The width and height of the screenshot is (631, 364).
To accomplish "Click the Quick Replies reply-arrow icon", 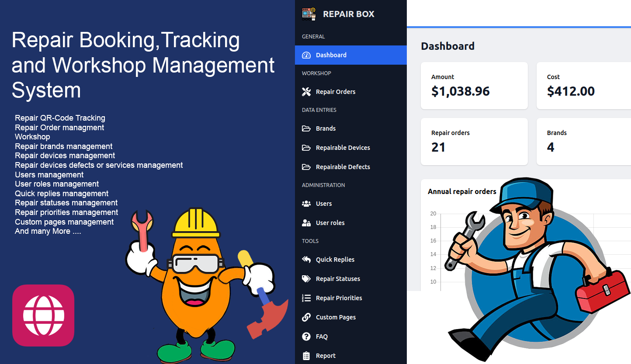I will point(306,260).
